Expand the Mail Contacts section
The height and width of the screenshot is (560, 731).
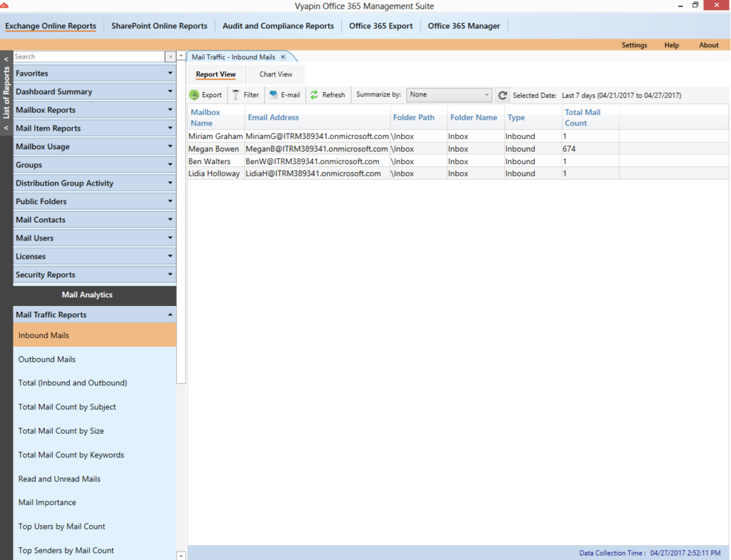pyautogui.click(x=95, y=220)
